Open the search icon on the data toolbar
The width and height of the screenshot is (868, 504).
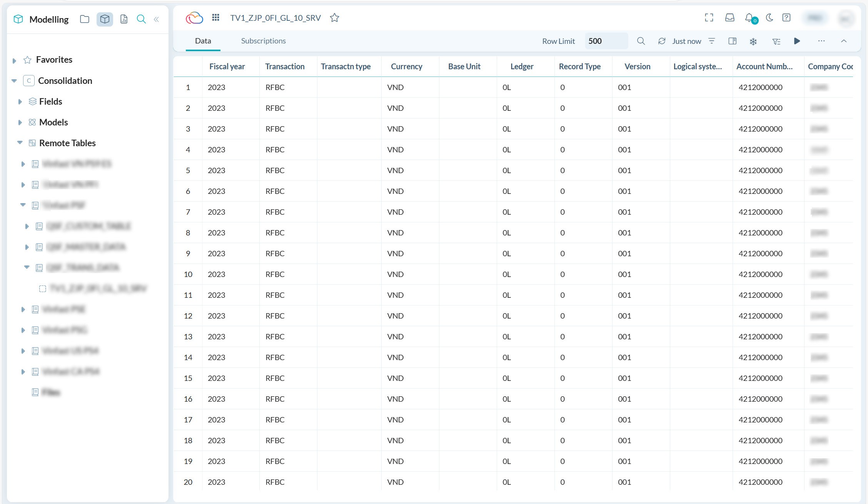[x=641, y=41]
